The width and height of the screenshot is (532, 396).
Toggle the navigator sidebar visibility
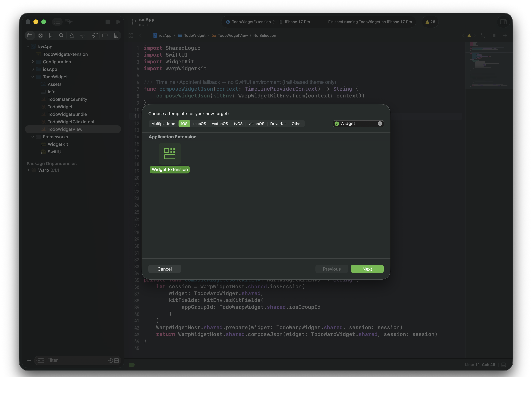(57, 22)
